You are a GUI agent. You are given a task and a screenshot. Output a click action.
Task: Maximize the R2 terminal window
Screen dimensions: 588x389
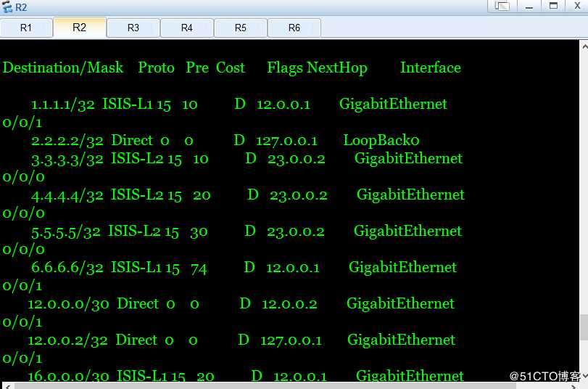(x=553, y=6)
